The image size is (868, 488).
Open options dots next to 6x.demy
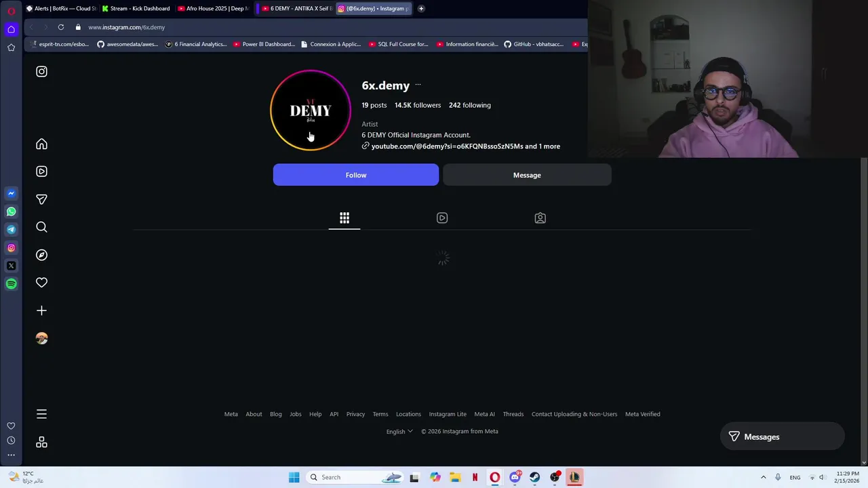coord(418,85)
